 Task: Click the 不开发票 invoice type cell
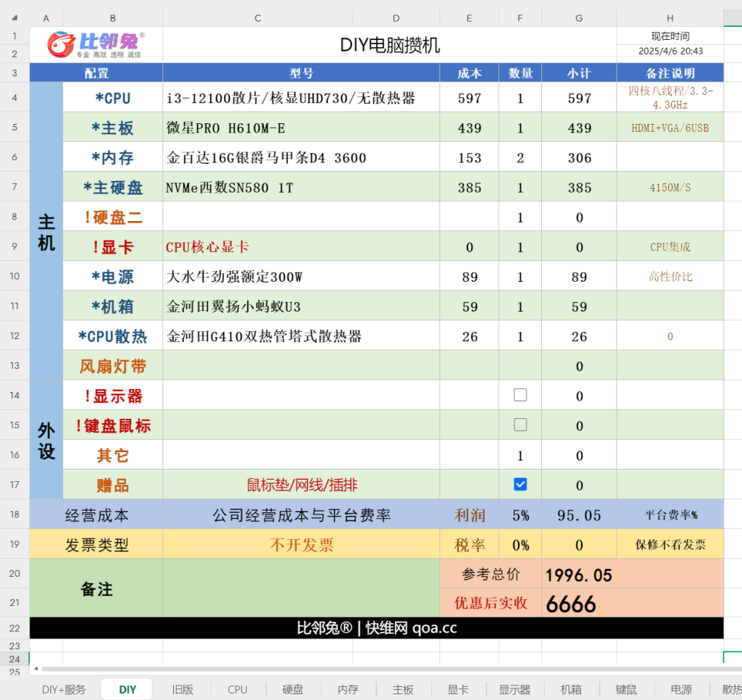point(301,545)
